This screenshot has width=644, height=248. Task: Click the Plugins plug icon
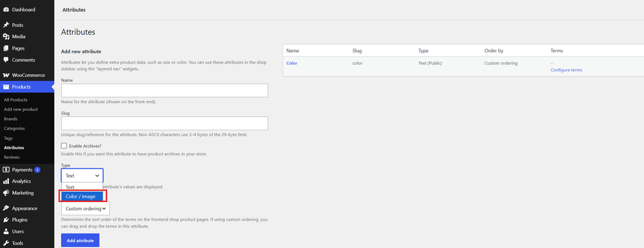pyautogui.click(x=6, y=220)
